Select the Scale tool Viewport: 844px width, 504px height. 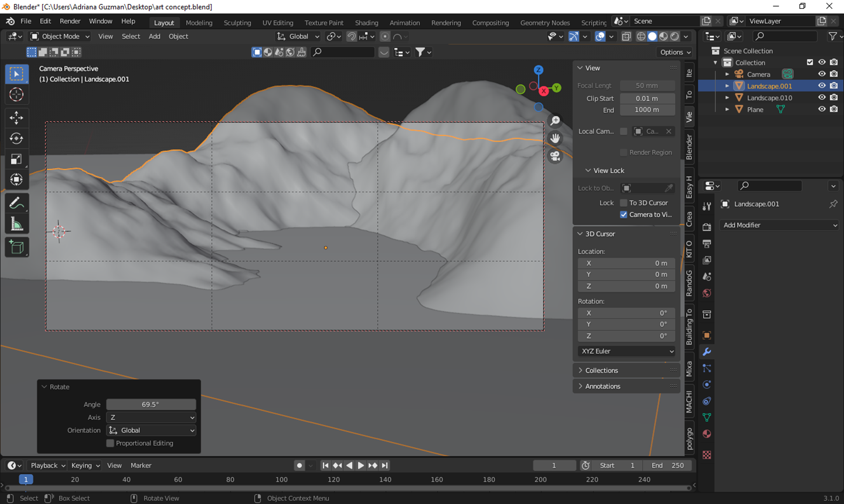(x=16, y=159)
